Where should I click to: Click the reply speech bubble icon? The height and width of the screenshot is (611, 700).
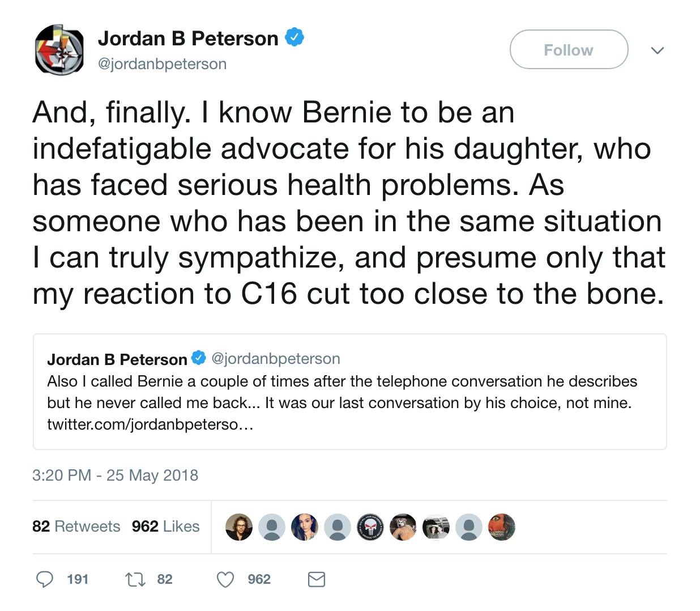tap(45, 579)
